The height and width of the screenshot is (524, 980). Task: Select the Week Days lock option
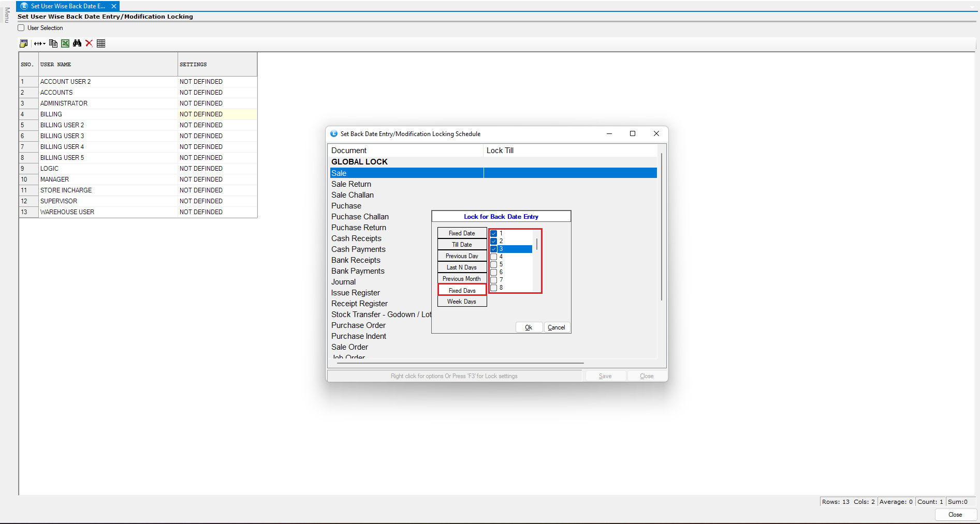[x=462, y=302]
